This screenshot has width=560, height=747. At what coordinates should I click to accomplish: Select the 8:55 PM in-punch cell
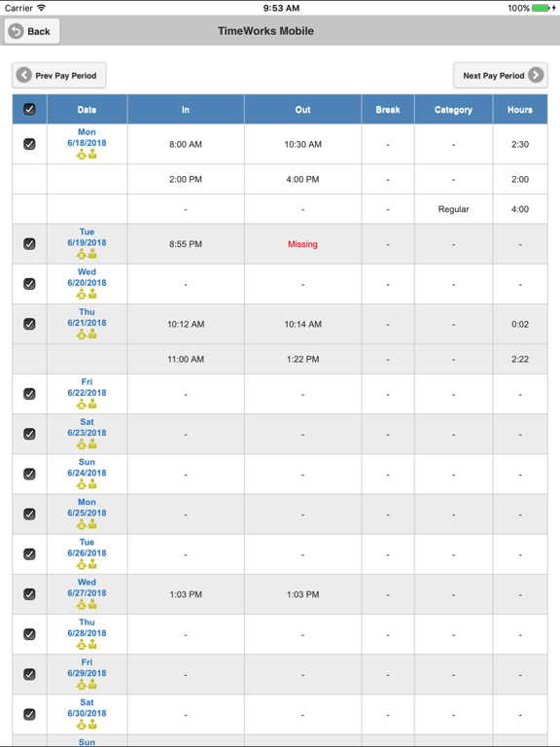coord(186,244)
